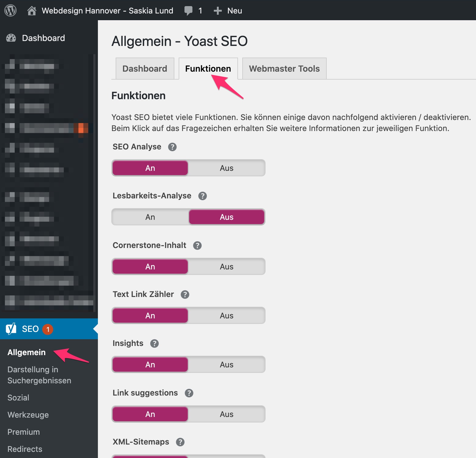The height and width of the screenshot is (458, 476).
Task: Open Redirects in SEO submenu
Action: 25,449
